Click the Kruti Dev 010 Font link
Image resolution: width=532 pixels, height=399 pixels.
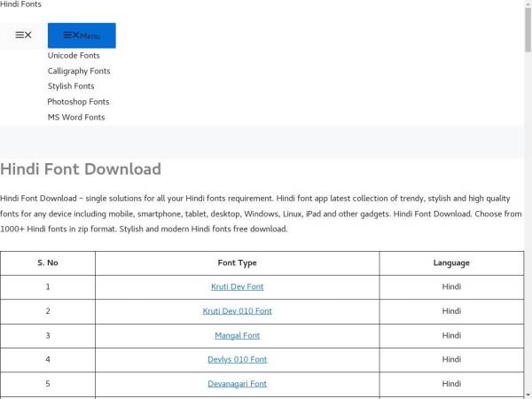237,311
